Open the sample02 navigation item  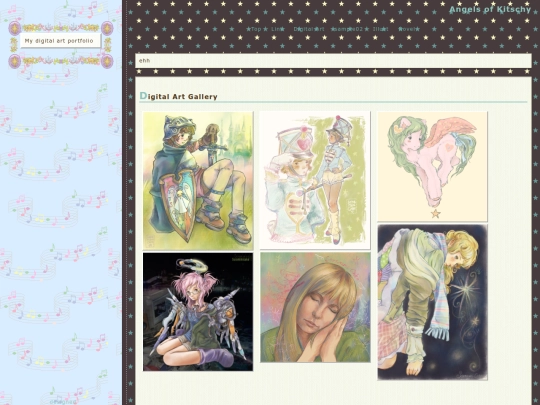(349, 29)
